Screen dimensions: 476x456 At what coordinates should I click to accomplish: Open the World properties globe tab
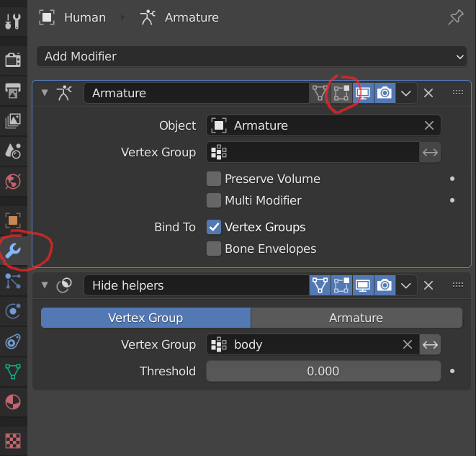point(13,182)
